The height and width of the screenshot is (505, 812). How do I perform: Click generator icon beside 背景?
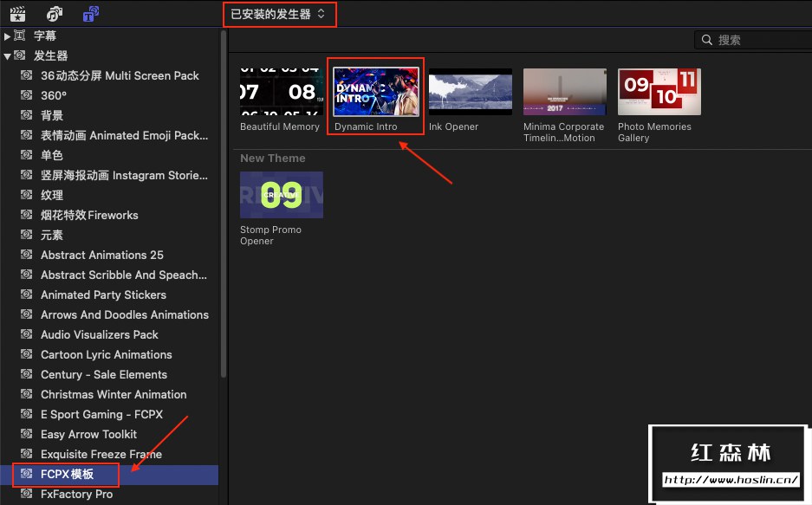point(26,114)
